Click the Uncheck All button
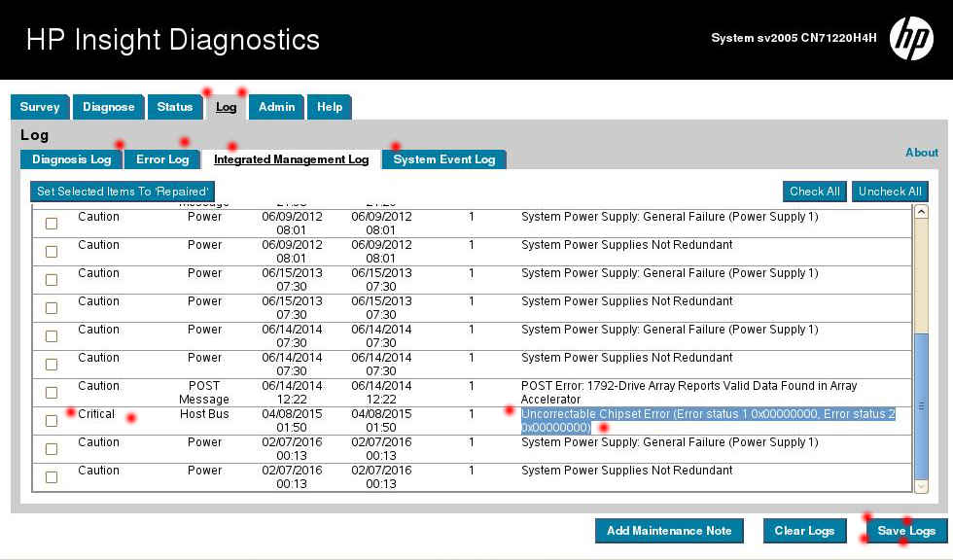 [890, 192]
